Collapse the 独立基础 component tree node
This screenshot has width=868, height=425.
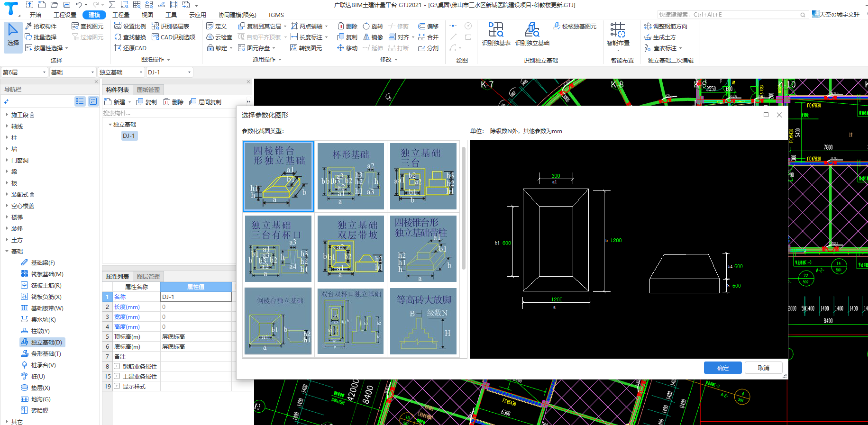point(110,124)
